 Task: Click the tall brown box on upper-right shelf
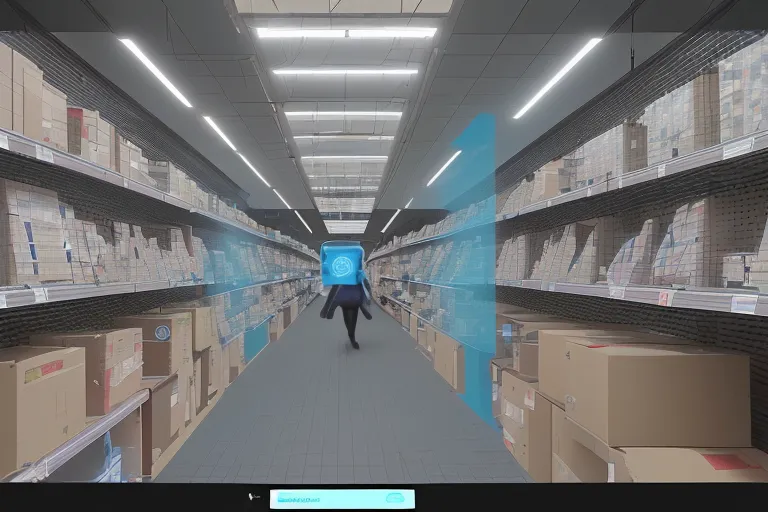[x=706, y=110]
